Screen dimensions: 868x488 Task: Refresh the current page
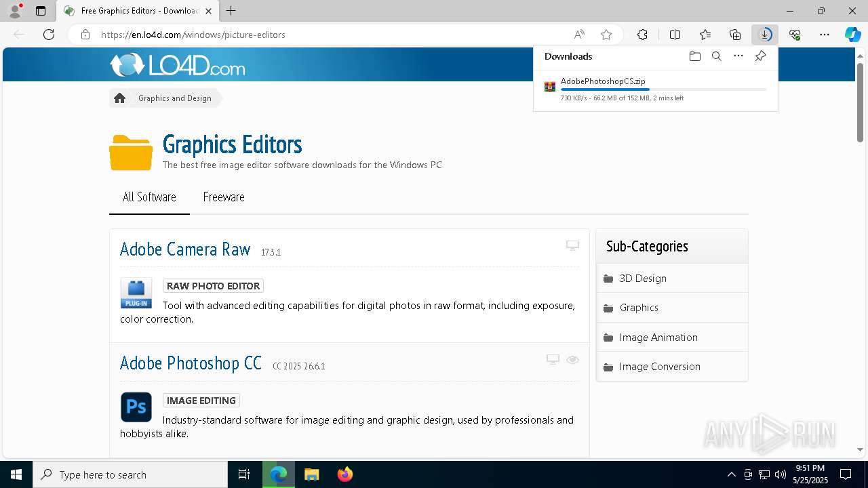(49, 35)
